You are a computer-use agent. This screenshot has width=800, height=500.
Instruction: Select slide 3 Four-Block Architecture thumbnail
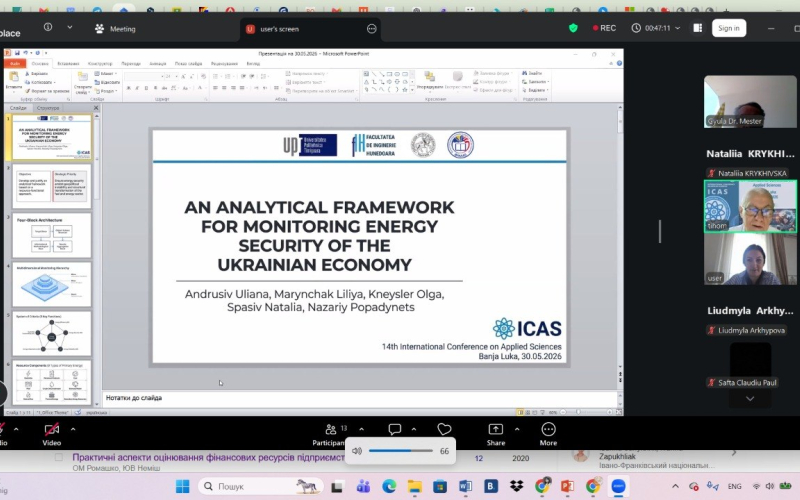pyautogui.click(x=52, y=235)
